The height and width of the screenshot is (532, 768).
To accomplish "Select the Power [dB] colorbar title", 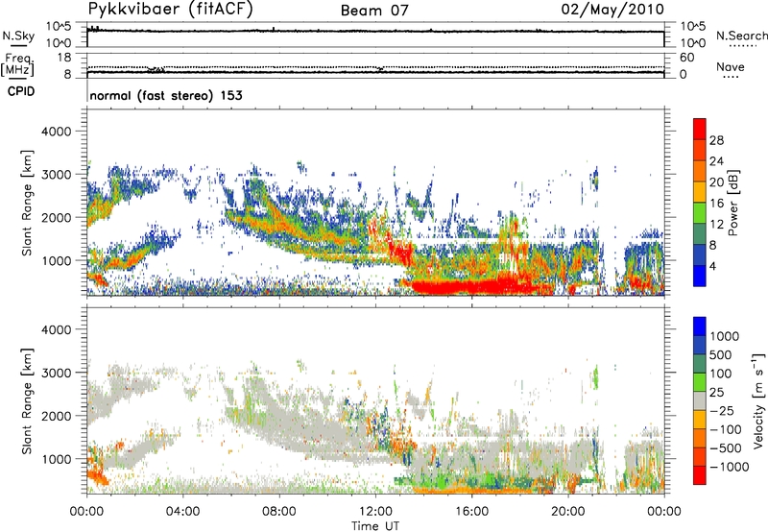I will (733, 203).
